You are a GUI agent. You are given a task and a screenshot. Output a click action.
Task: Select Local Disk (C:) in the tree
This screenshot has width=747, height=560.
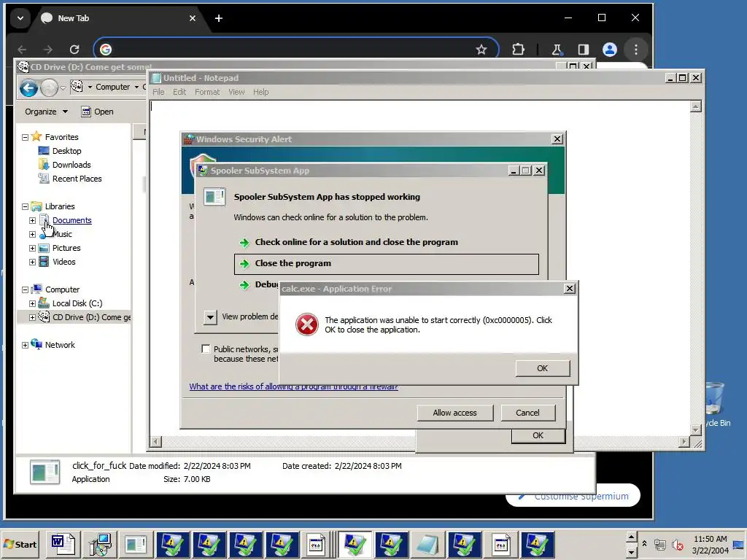click(77, 303)
